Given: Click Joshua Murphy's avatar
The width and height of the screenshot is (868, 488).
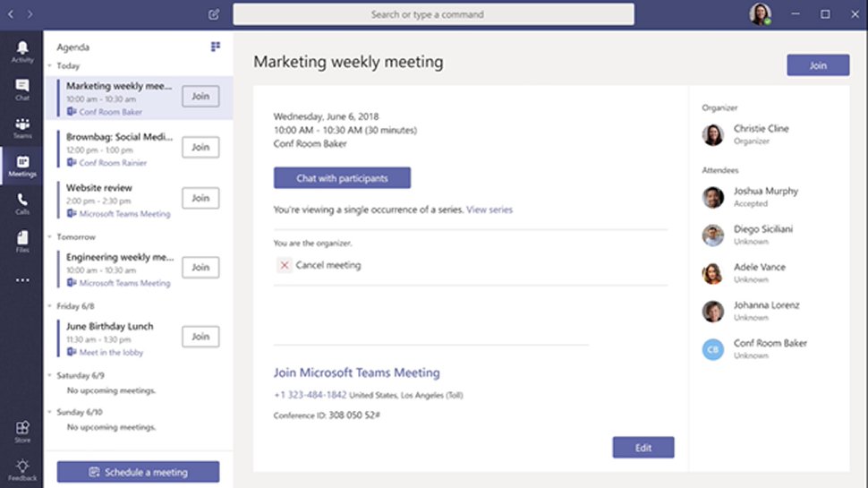Looking at the screenshot, I should click(x=712, y=197).
